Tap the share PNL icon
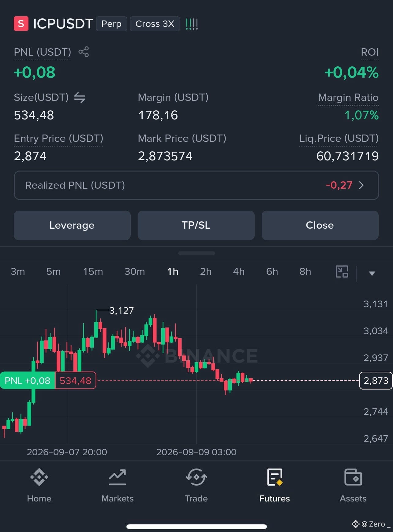 click(84, 52)
